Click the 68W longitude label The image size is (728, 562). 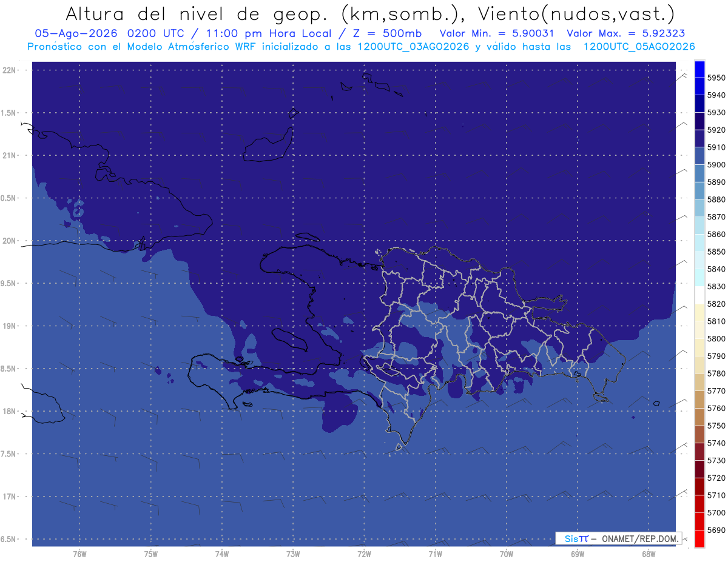click(x=649, y=554)
